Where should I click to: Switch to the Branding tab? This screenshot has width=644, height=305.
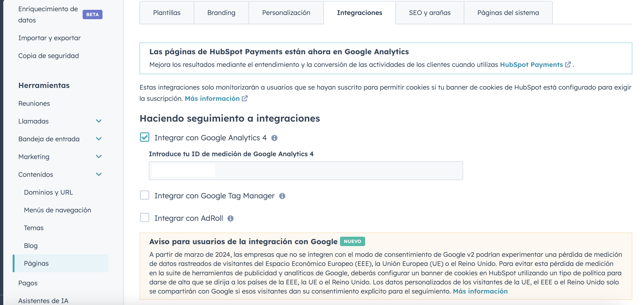(x=221, y=13)
